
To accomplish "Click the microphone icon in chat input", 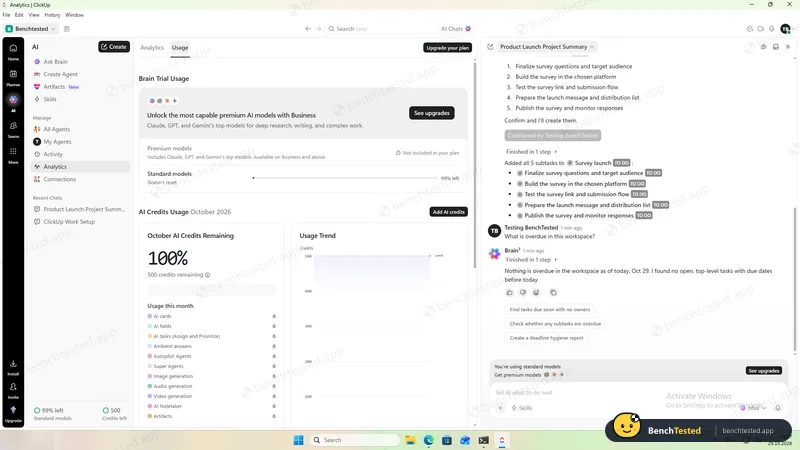I will click(x=778, y=408).
